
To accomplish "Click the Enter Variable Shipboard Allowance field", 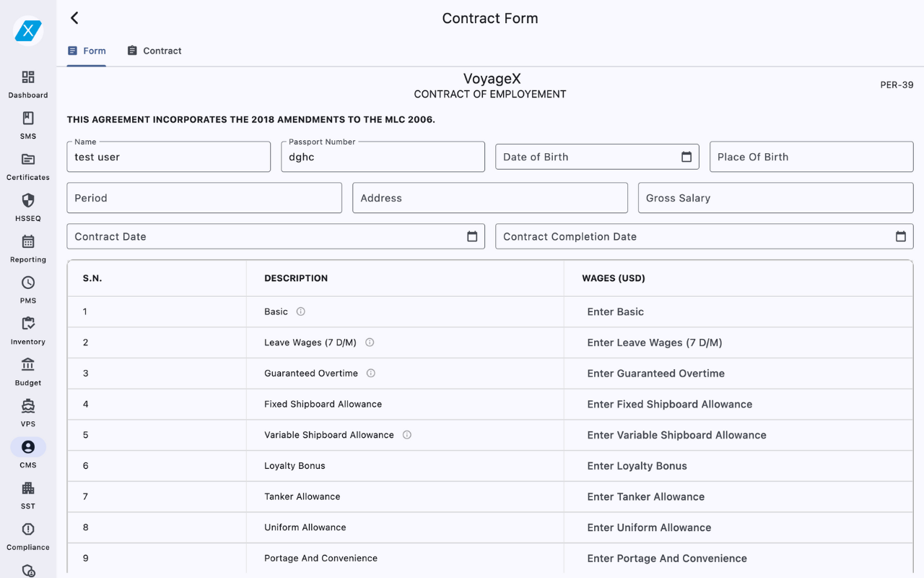I will [x=738, y=435].
